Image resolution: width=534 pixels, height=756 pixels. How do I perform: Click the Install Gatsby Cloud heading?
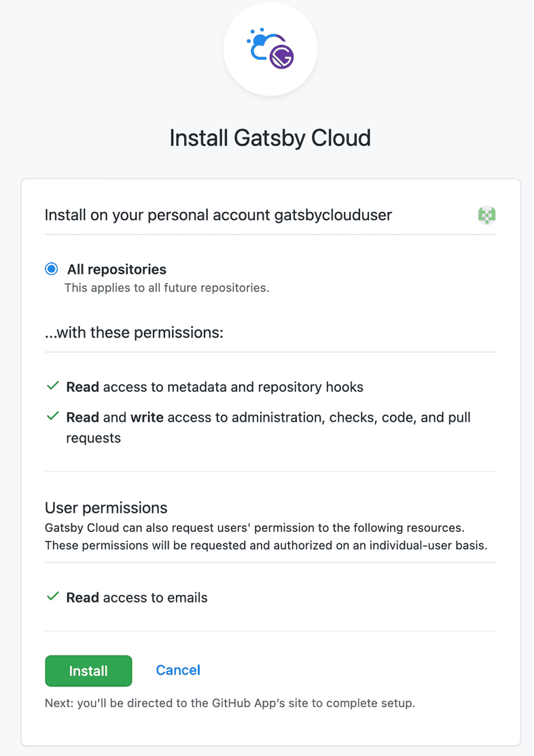tap(270, 138)
